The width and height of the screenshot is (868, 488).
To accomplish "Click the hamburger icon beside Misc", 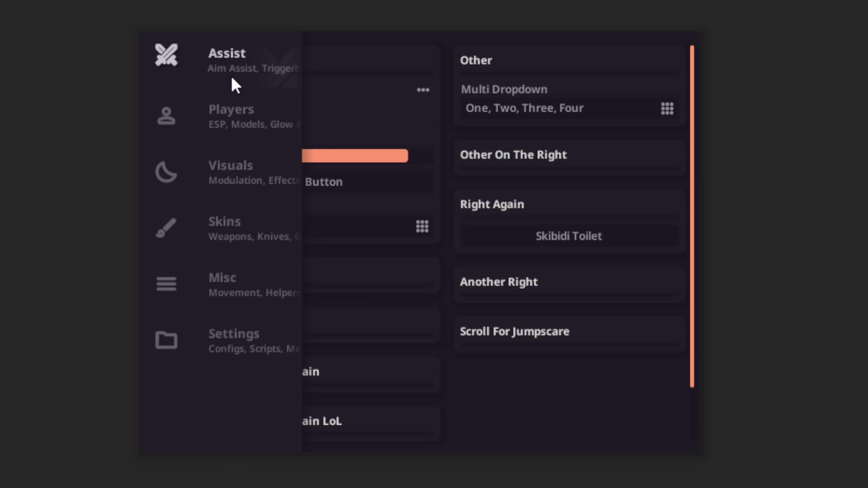I will point(166,283).
